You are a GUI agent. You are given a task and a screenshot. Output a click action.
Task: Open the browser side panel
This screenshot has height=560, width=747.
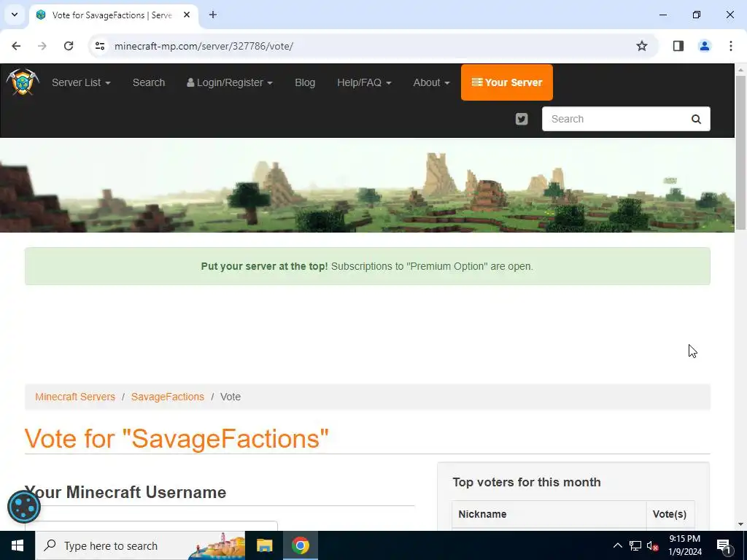(678, 46)
